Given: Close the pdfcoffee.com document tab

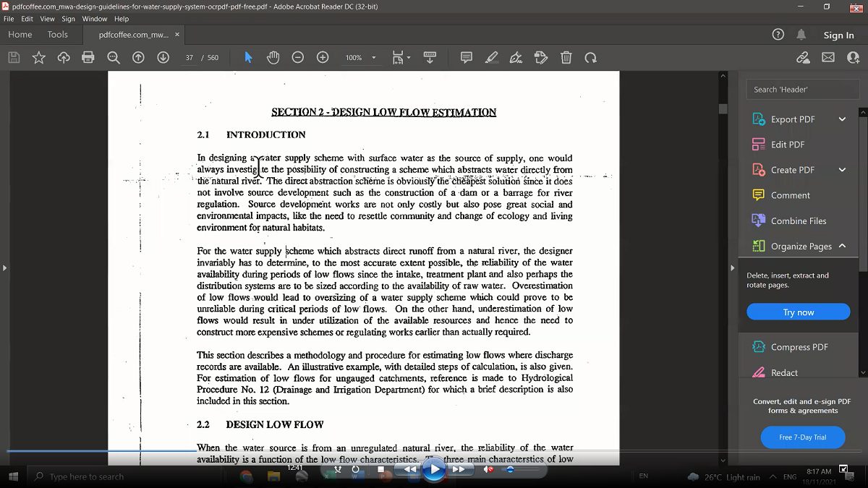Looking at the screenshot, I should pos(177,35).
